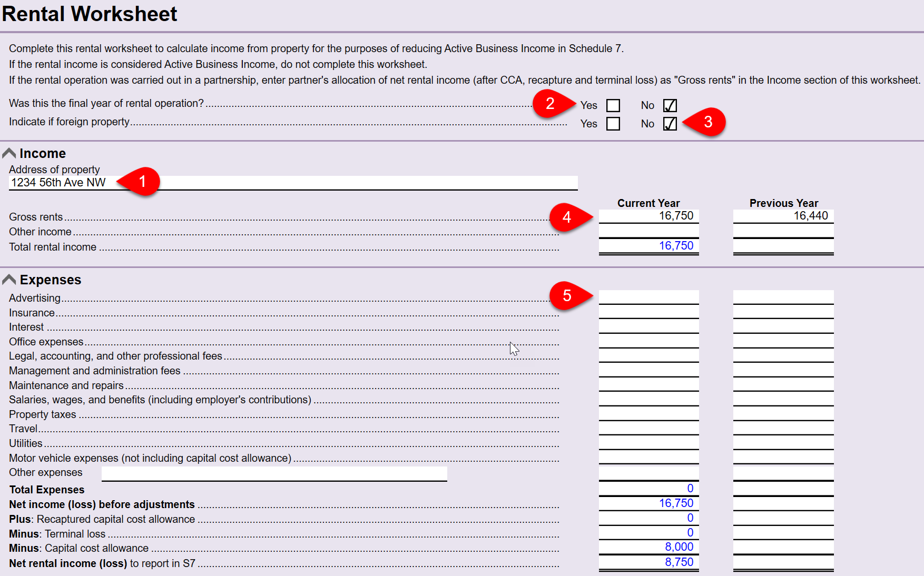Click Current Year Advertising expense field

[x=648, y=297]
